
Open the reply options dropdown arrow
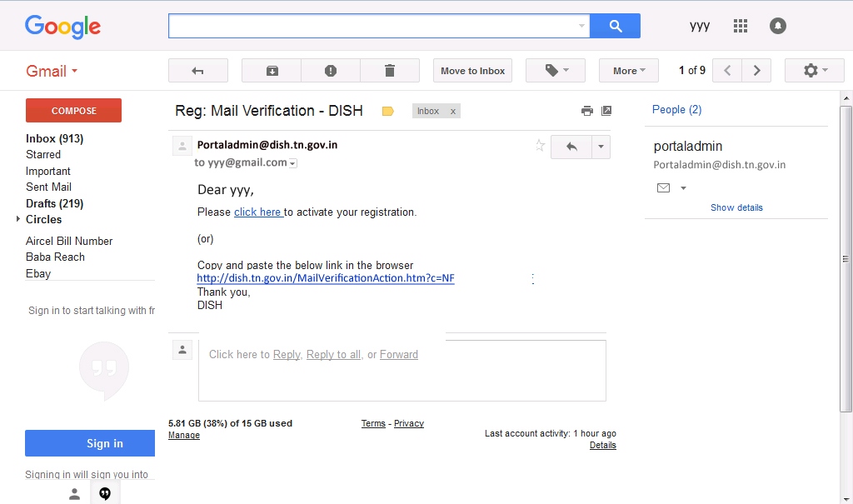[601, 147]
